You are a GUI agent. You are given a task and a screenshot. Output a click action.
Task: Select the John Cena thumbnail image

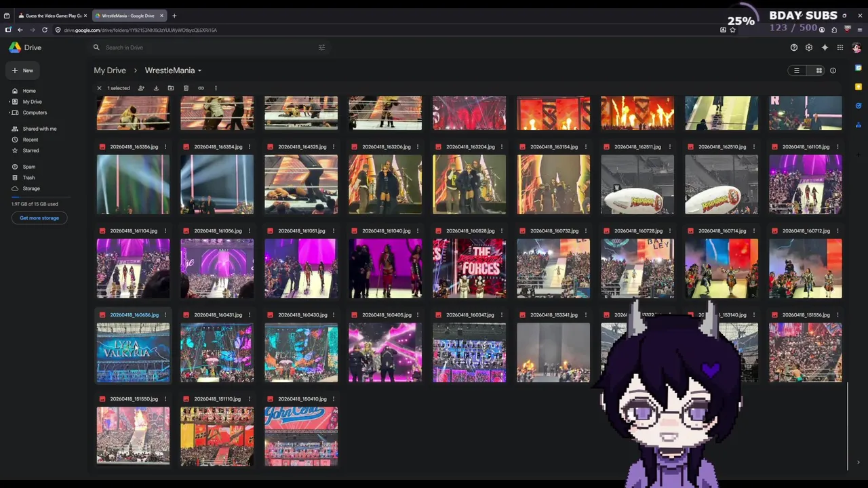click(x=301, y=436)
